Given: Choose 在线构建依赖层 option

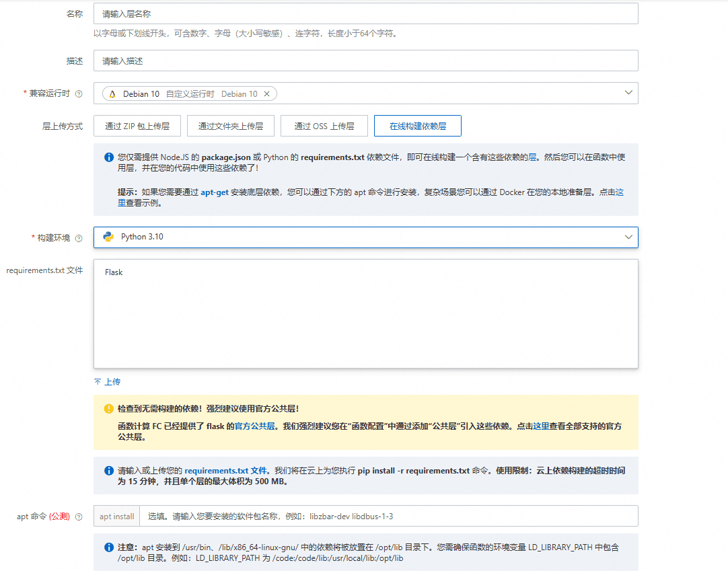Looking at the screenshot, I should point(417,126).
